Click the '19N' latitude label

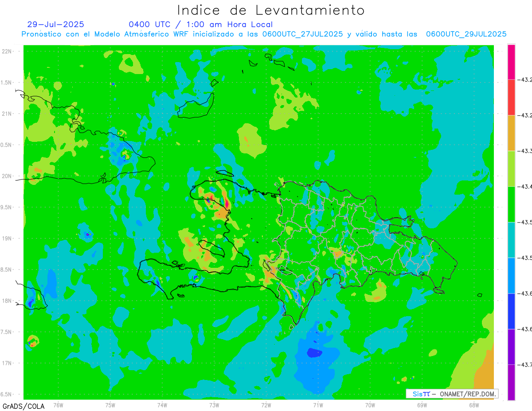coord(7,239)
